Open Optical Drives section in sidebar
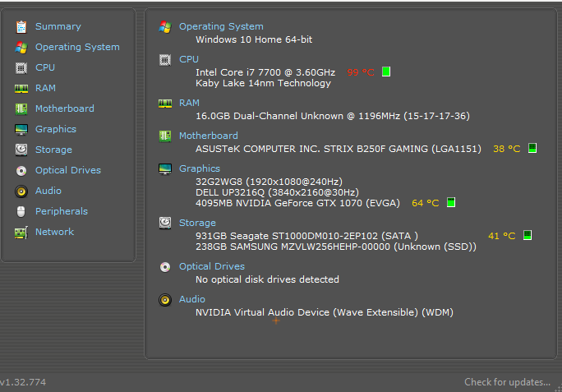562x392 pixels. (x=68, y=170)
